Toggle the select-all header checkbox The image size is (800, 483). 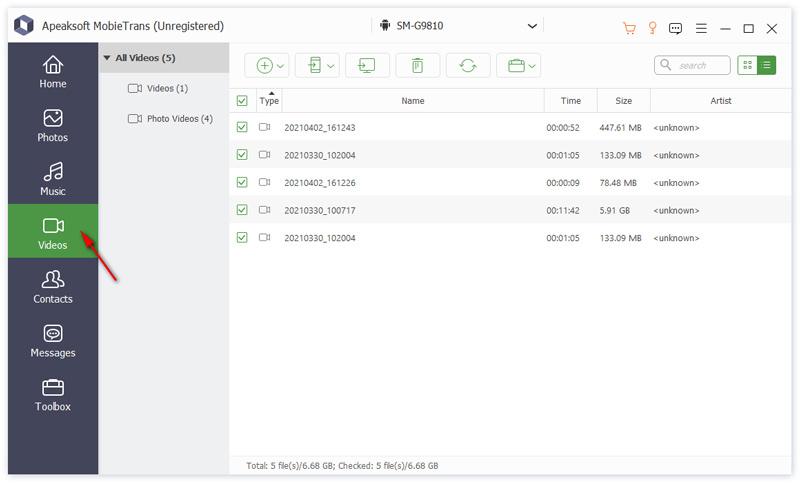[242, 101]
